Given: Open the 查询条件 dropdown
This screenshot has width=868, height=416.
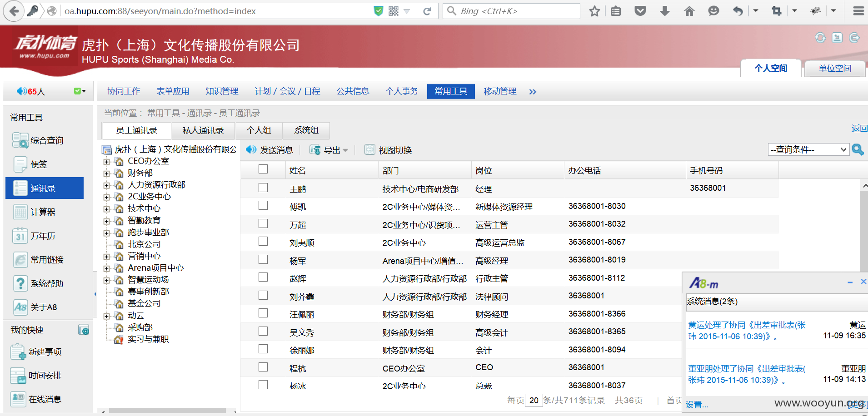Looking at the screenshot, I should pyautogui.click(x=808, y=149).
